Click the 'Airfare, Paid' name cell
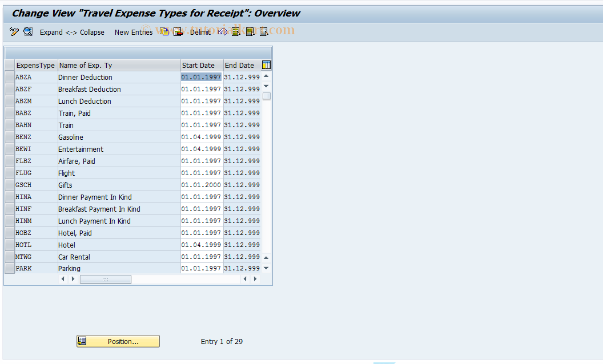 coord(119,161)
